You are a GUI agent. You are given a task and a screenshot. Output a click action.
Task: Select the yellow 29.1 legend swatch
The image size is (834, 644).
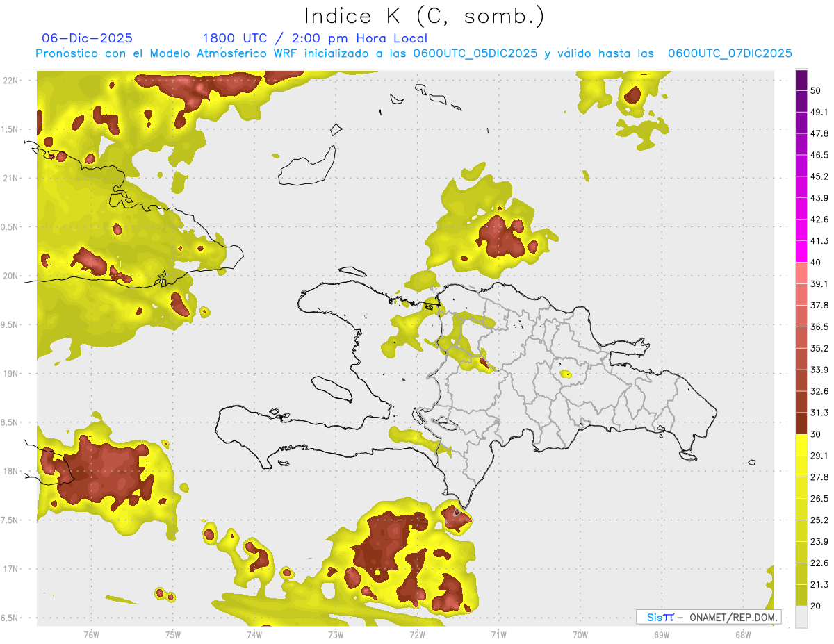[801, 445]
